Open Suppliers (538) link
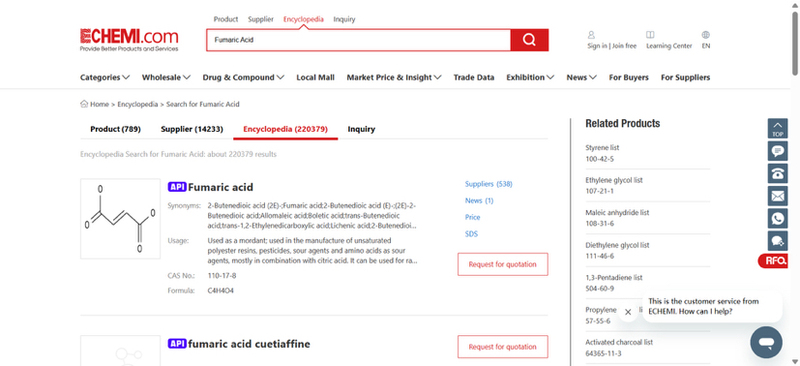This screenshot has height=366, width=800. pyautogui.click(x=488, y=184)
